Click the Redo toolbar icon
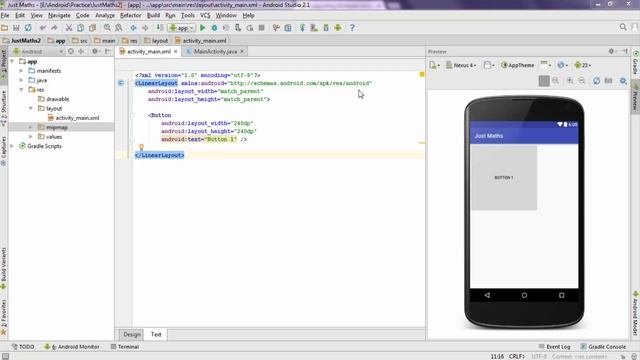This screenshot has width=640, height=360. click(x=54, y=28)
